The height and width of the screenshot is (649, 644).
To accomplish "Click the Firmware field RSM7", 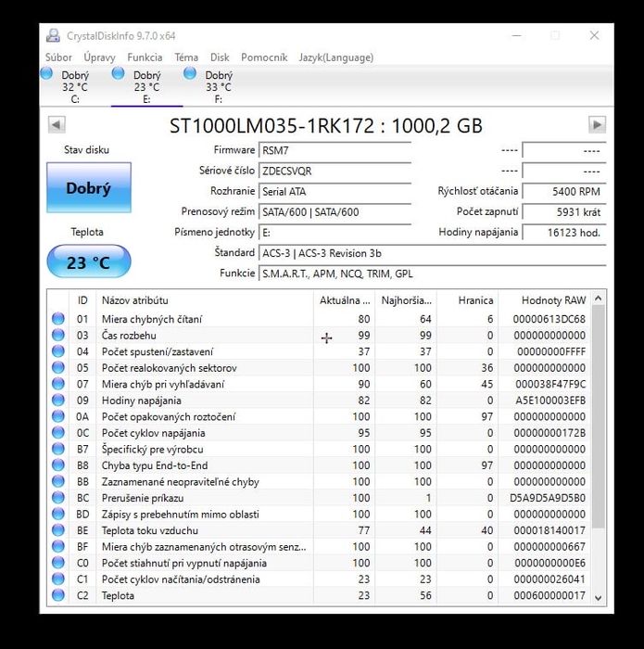I will (x=335, y=150).
